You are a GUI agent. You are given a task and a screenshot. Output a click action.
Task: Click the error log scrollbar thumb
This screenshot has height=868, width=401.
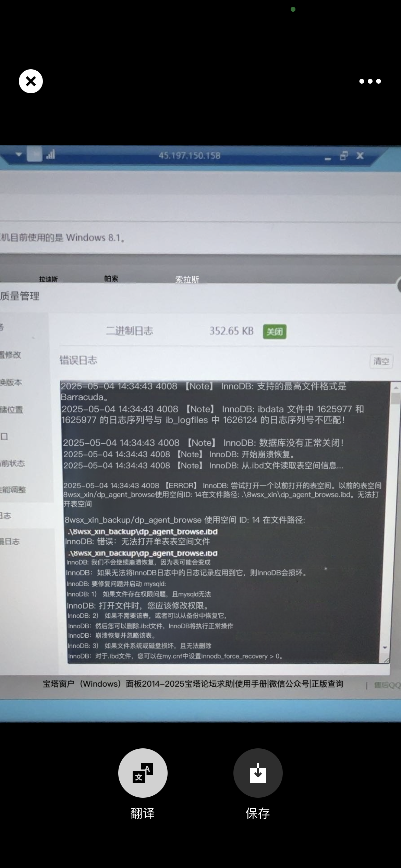396,398
